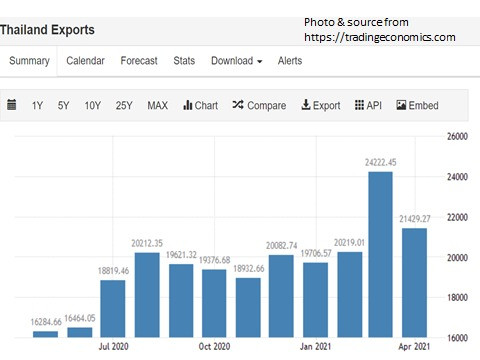Click the bar labeled 20082.74
Image resolution: width=480 pixels, height=360 pixels.
tap(281, 296)
